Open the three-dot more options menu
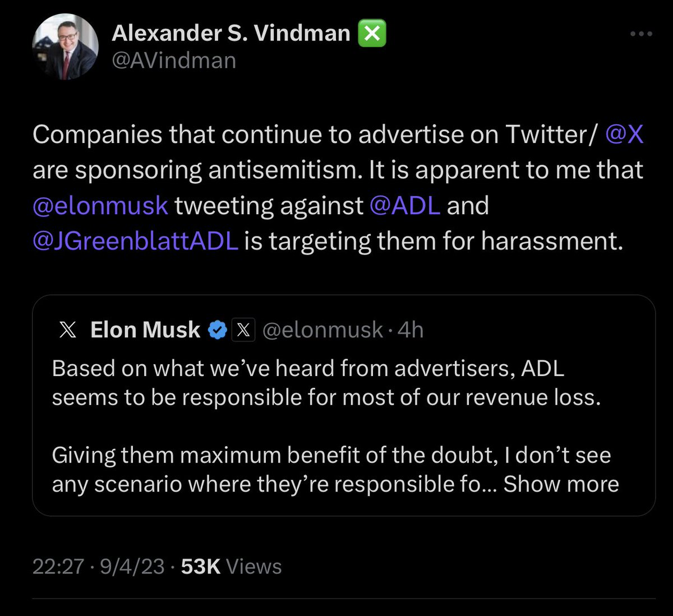Screen dimensions: 673x616 coord(641,34)
